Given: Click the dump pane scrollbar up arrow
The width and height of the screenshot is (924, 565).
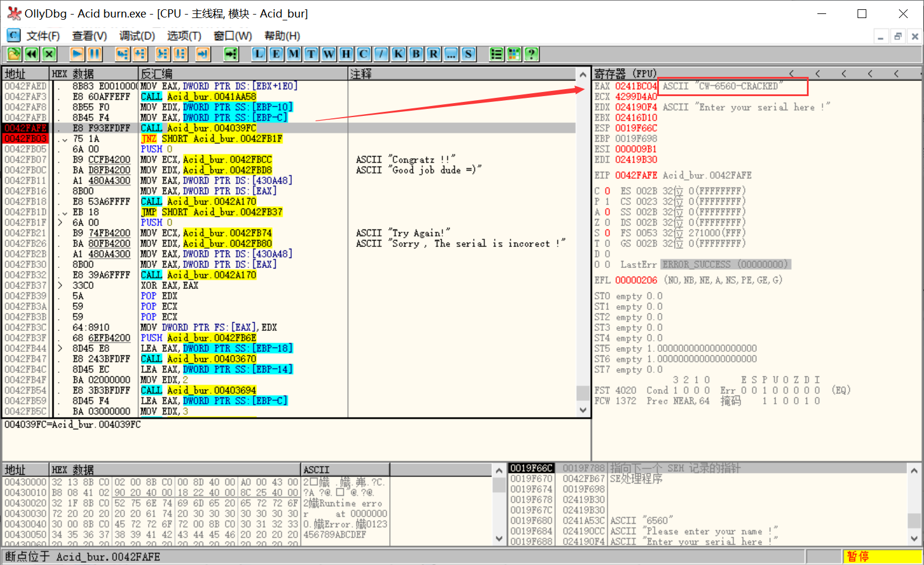Looking at the screenshot, I should tap(499, 470).
